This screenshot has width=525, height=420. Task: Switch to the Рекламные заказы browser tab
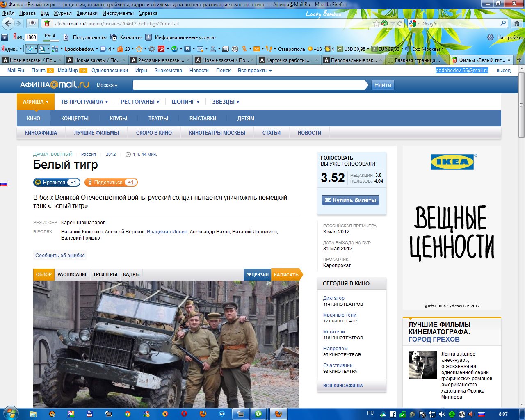tap(160, 60)
